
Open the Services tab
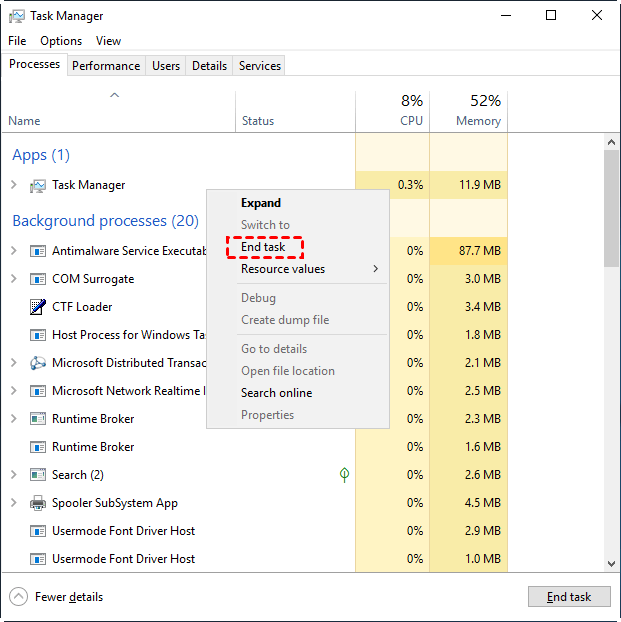click(x=260, y=66)
